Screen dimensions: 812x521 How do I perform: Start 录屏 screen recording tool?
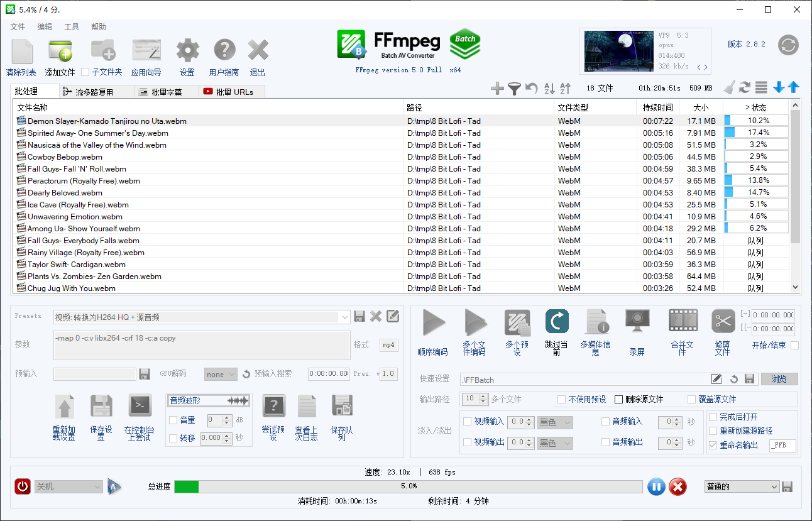637,321
